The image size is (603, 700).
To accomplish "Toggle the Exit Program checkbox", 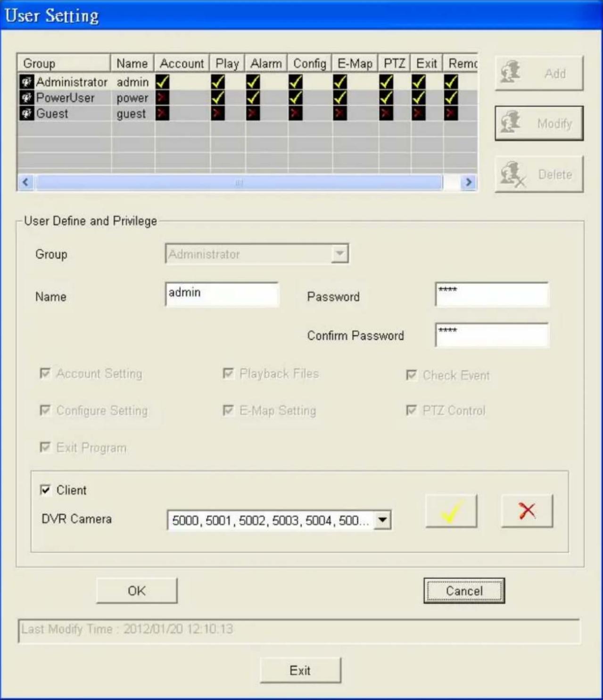I will tap(45, 447).
